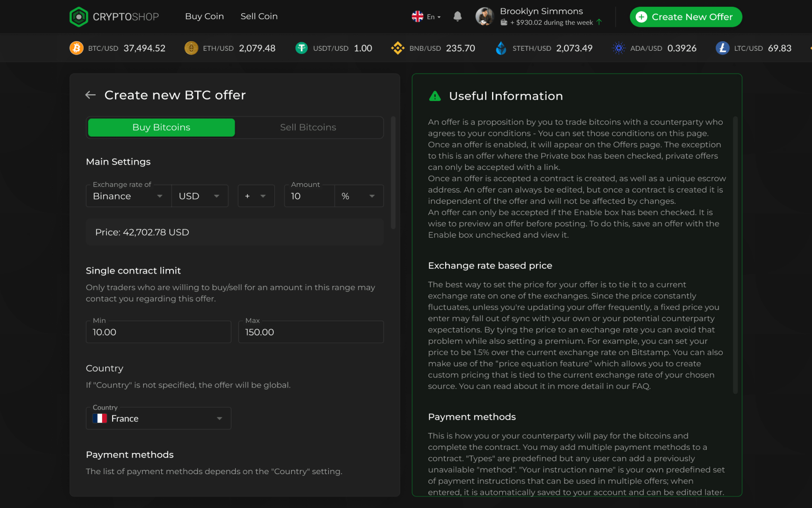This screenshot has height=508, width=812.
Task: Click the CRYPTOSHOP brand name
Action: coord(126,17)
